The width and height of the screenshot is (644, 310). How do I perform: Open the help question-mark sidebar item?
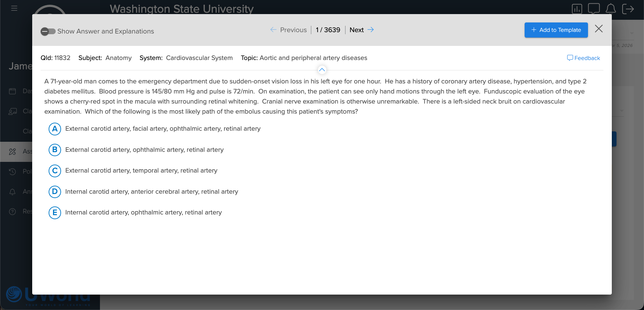pos(12,211)
